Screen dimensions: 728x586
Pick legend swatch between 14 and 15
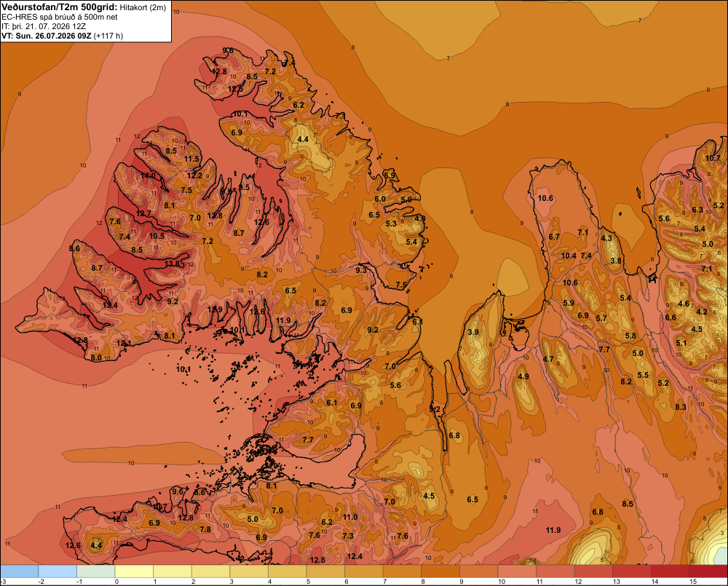click(x=670, y=571)
